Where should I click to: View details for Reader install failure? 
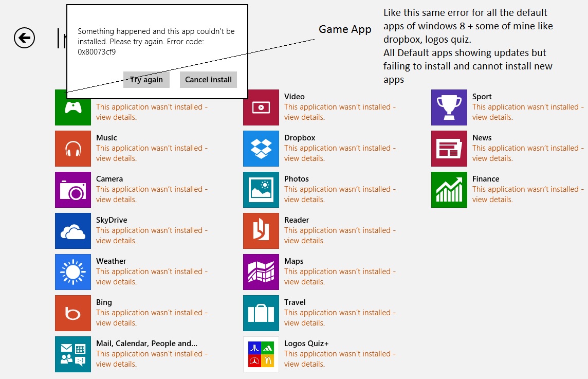coord(340,236)
